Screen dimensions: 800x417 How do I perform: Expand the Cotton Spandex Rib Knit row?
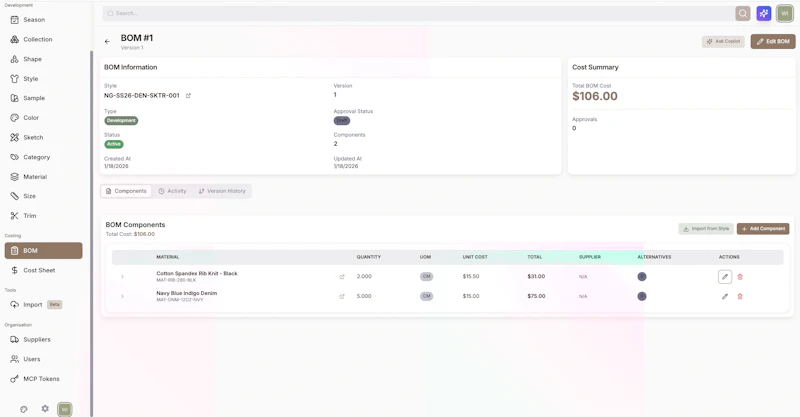coord(122,277)
